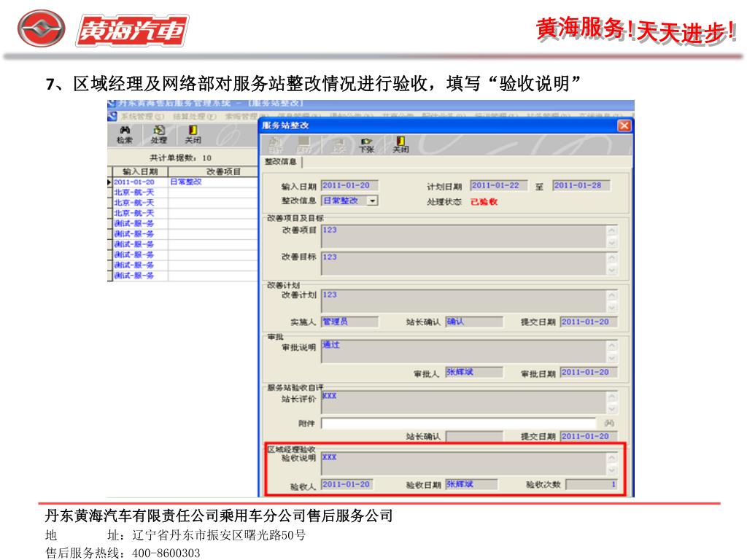747x560 pixels.
Task: Go to next record with 下张 icon
Action: point(366,145)
